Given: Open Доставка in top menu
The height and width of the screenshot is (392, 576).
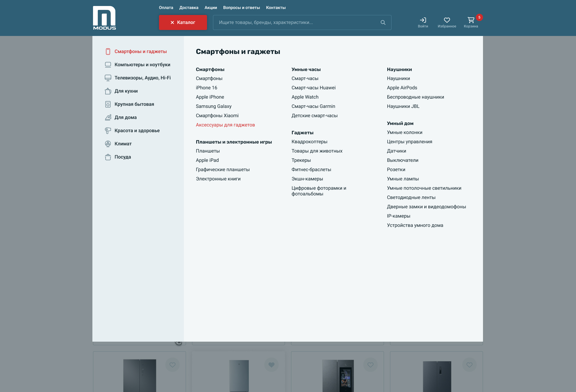Looking at the screenshot, I should coord(189,7).
